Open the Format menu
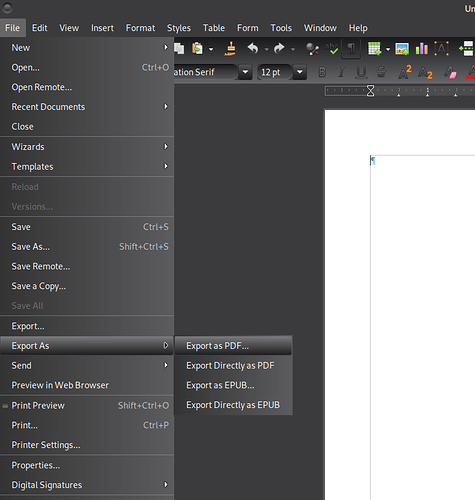The image size is (475, 500). [x=140, y=28]
